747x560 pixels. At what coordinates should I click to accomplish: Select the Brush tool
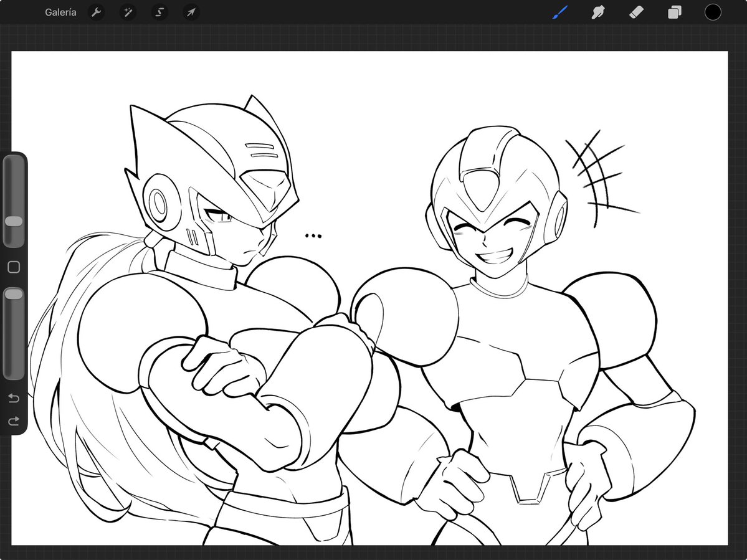pos(560,12)
